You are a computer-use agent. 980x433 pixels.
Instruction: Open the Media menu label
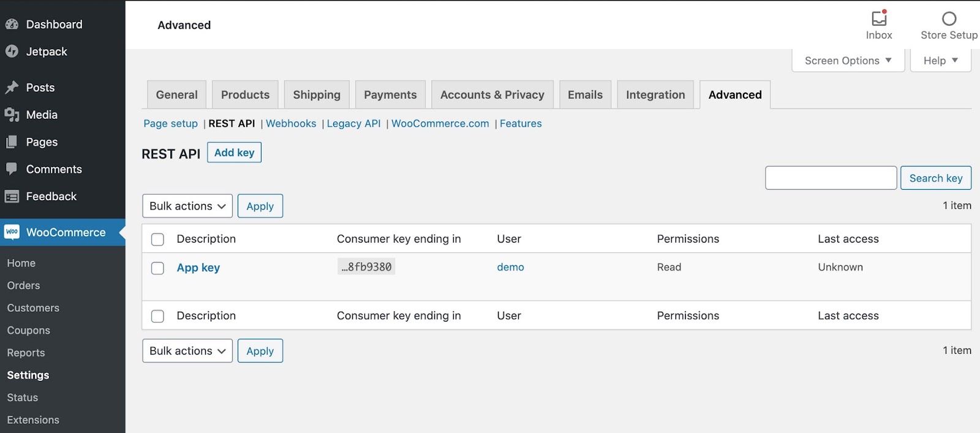[x=42, y=115]
